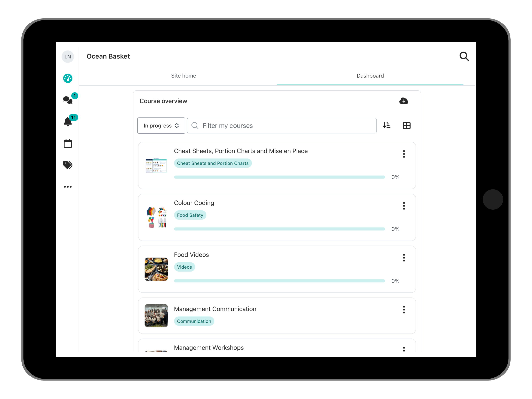Open notifications bell icon
This screenshot has height=399, width=532.
click(68, 122)
